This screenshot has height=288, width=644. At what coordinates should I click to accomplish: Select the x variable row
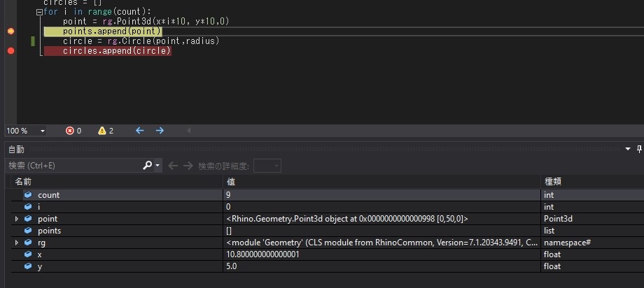click(x=328, y=254)
